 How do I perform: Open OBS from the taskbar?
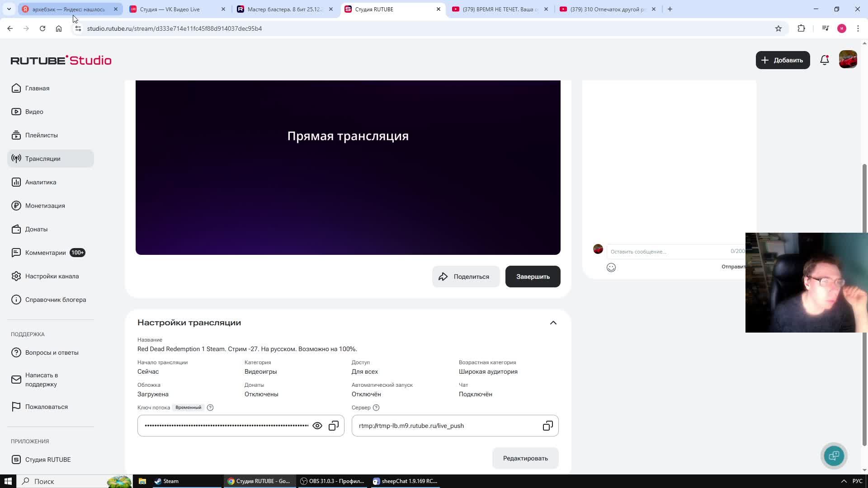pos(332,481)
